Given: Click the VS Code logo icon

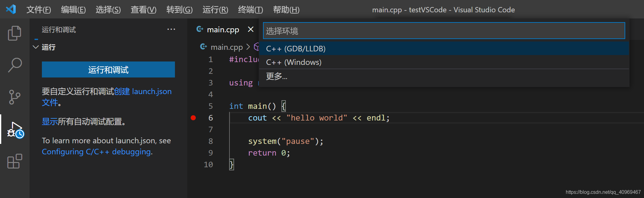Looking at the screenshot, I should (11, 9).
